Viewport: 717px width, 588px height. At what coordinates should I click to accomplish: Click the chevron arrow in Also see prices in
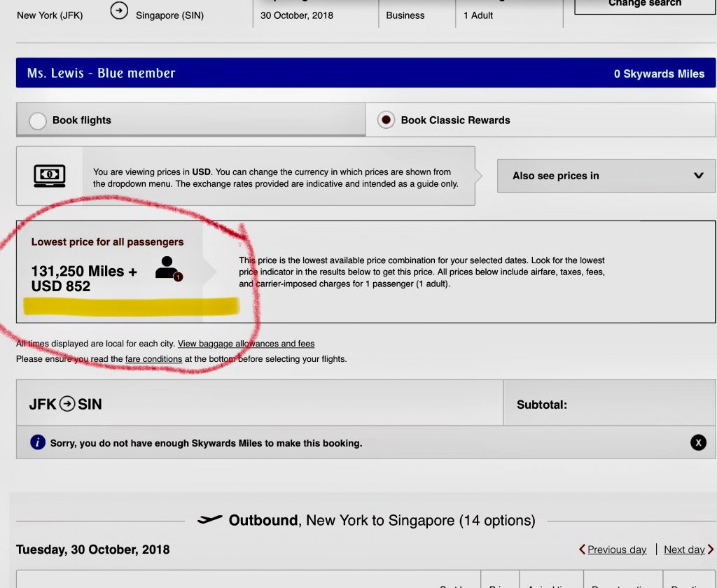pyautogui.click(x=698, y=176)
